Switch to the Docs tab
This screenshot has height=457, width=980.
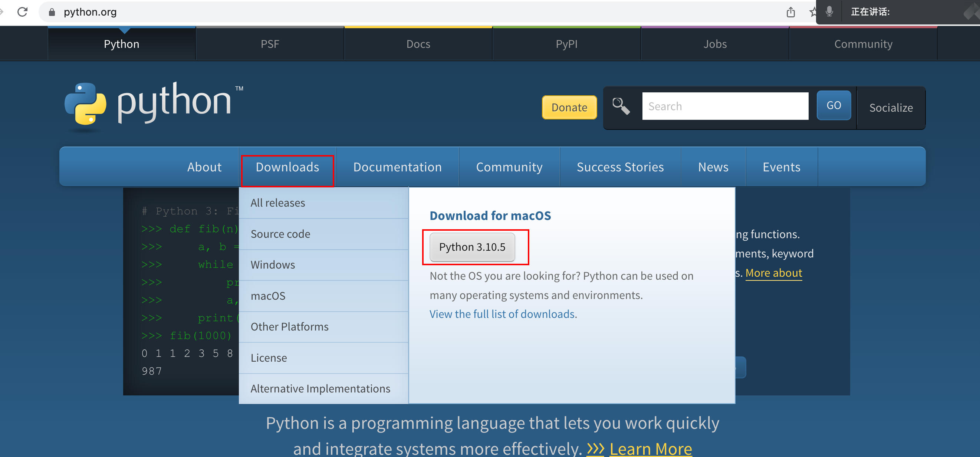point(418,44)
